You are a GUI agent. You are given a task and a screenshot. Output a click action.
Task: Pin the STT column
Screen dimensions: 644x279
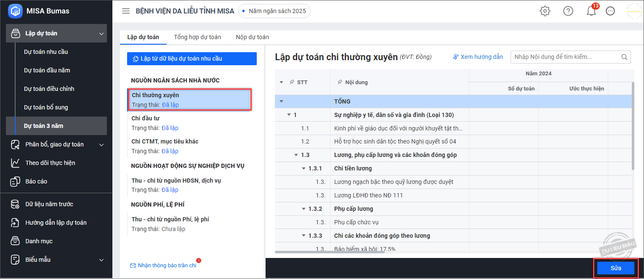[292, 82]
